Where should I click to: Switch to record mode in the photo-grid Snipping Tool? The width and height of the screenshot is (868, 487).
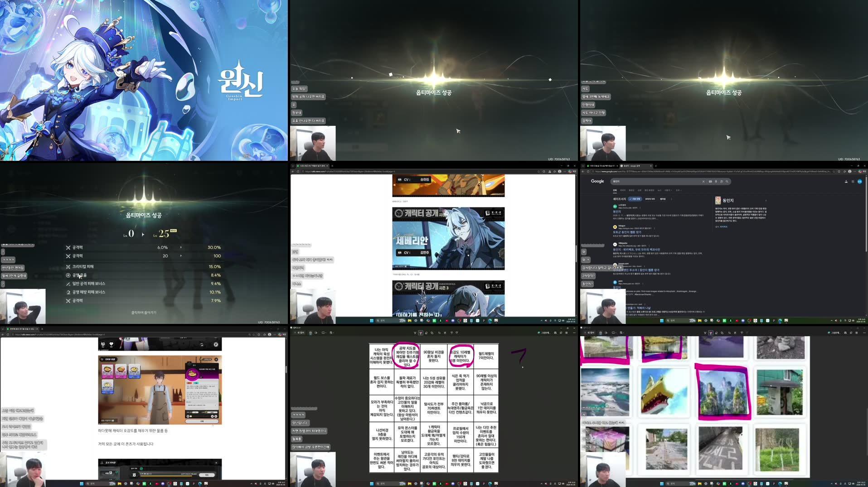tap(606, 333)
